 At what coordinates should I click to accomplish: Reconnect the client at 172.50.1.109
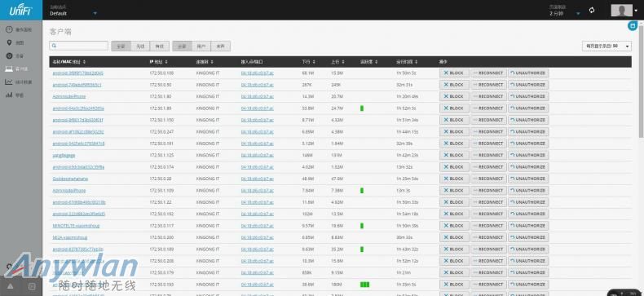pos(488,190)
